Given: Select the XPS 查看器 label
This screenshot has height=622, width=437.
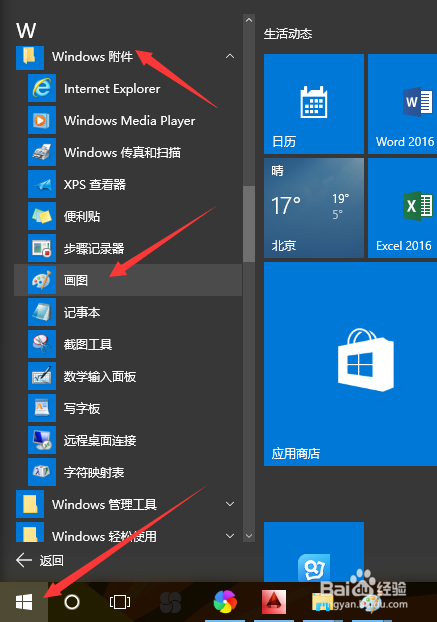Looking at the screenshot, I should pos(94,184).
